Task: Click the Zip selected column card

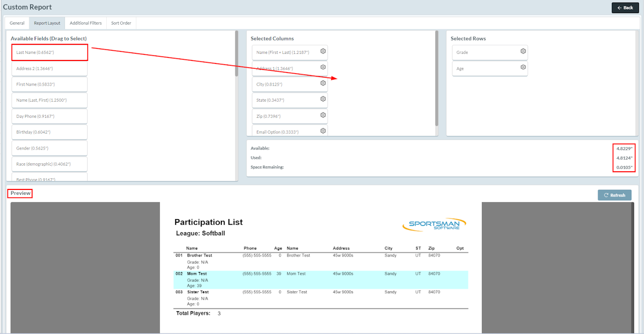Action: pyautogui.click(x=290, y=116)
